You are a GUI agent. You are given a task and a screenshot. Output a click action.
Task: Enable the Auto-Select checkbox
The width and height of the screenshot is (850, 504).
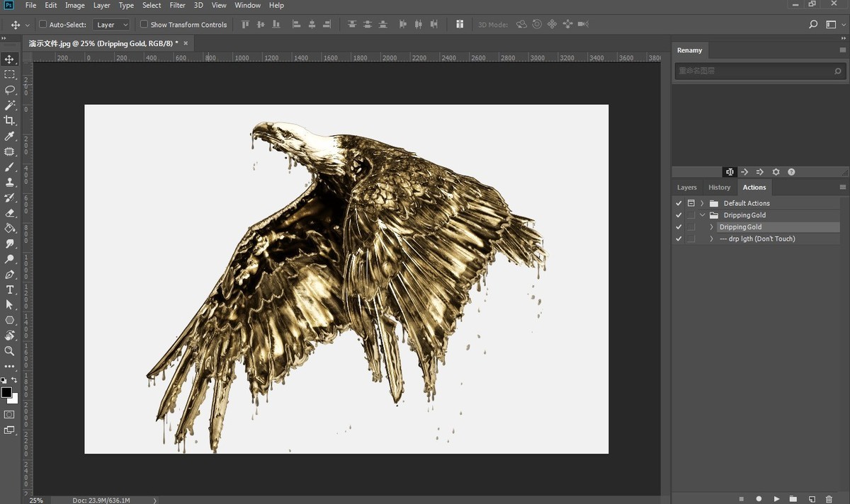click(42, 24)
